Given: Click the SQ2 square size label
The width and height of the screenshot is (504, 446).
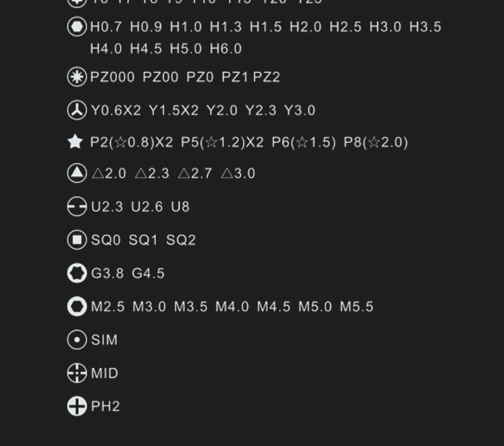Looking at the screenshot, I should [x=181, y=240].
